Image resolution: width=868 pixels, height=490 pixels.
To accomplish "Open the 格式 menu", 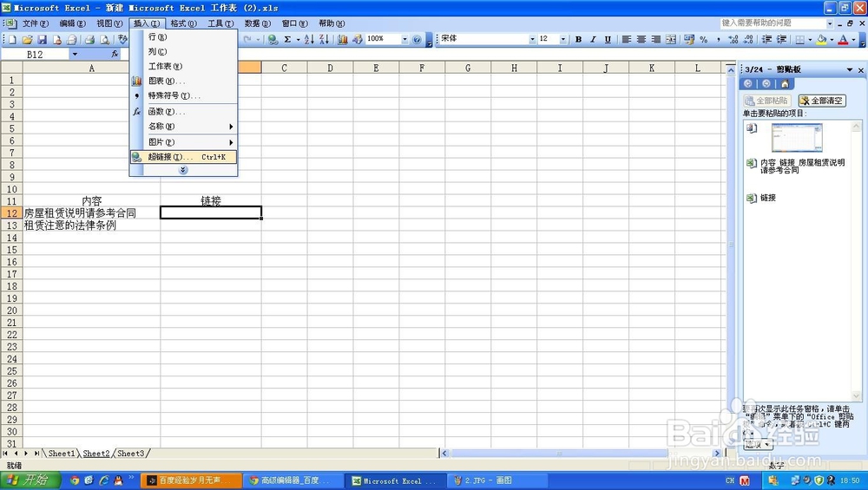I will tap(183, 23).
